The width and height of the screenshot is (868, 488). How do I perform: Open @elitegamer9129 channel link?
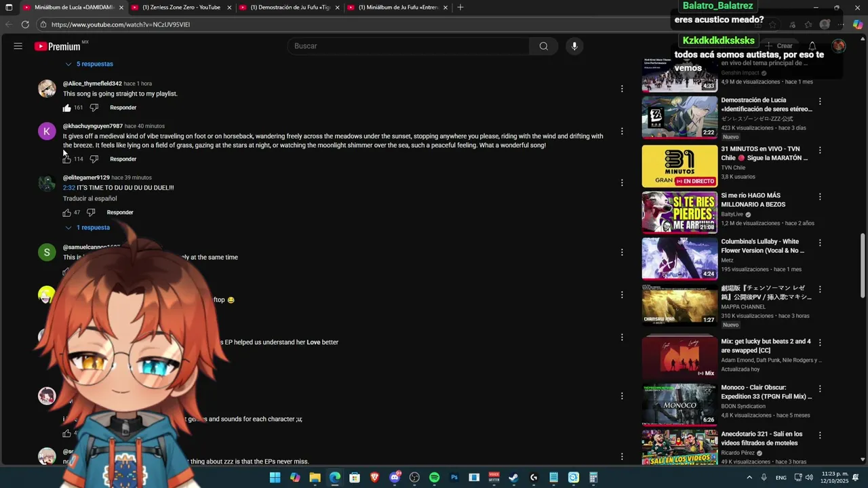click(x=86, y=178)
